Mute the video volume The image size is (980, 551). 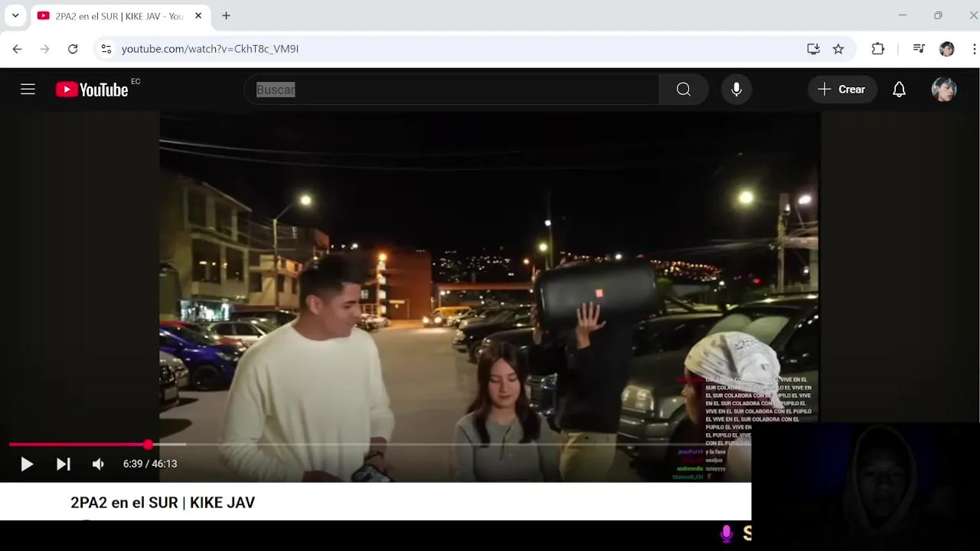(x=98, y=464)
